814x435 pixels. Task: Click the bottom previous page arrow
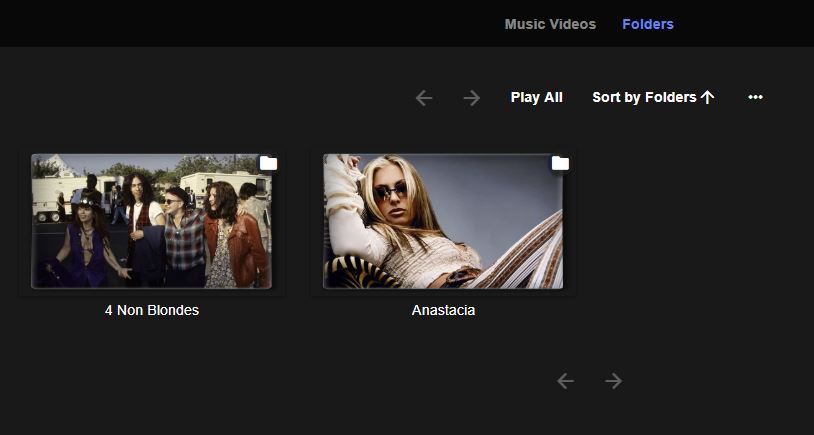(565, 381)
